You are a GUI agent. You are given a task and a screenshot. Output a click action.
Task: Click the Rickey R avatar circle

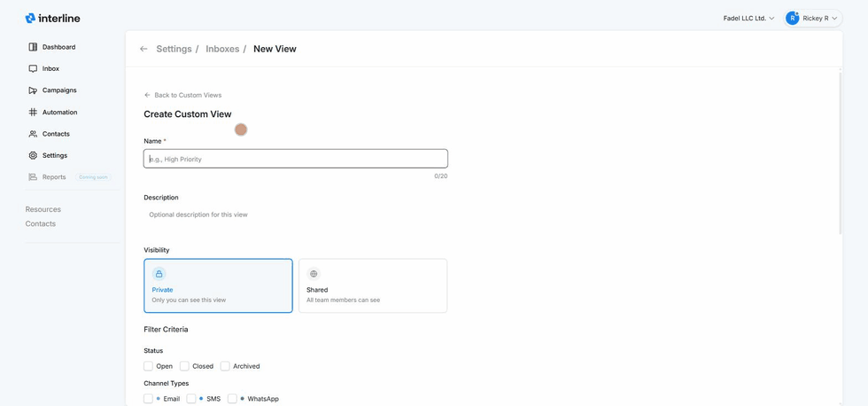pyautogui.click(x=793, y=19)
